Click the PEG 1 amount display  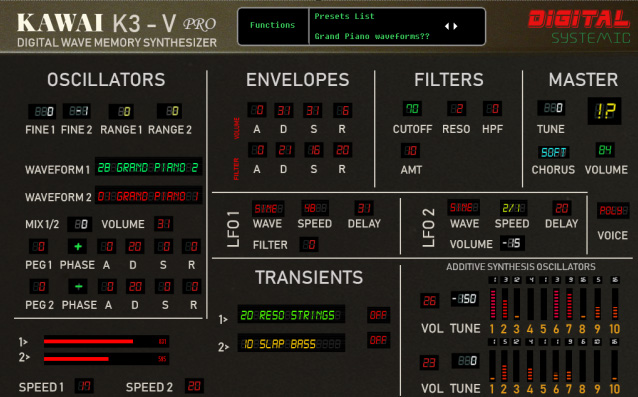coord(38,246)
